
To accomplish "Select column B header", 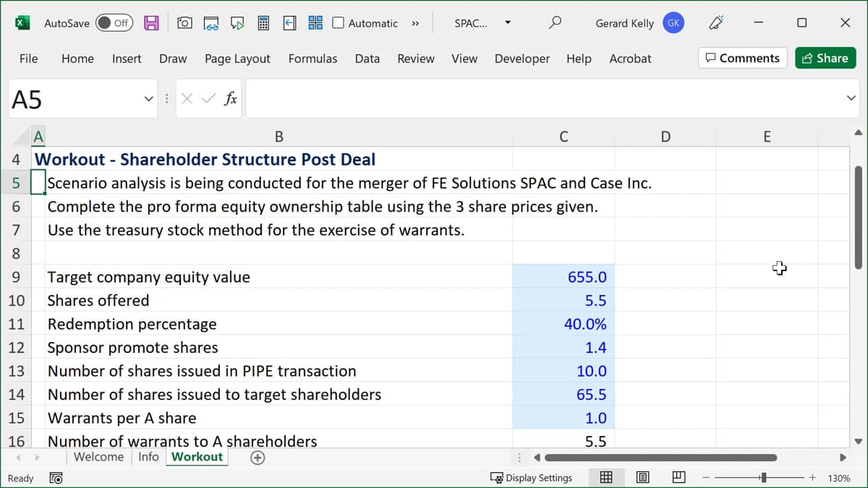I will tap(279, 137).
